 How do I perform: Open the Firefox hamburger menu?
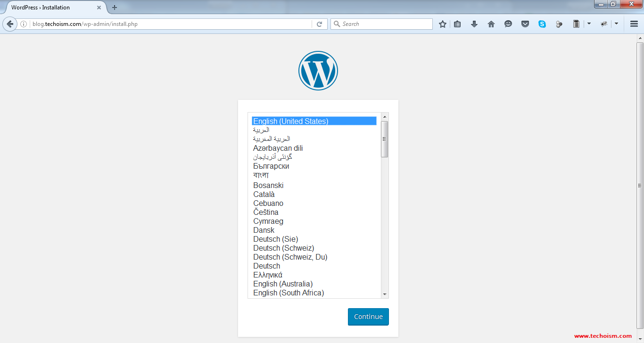click(634, 24)
